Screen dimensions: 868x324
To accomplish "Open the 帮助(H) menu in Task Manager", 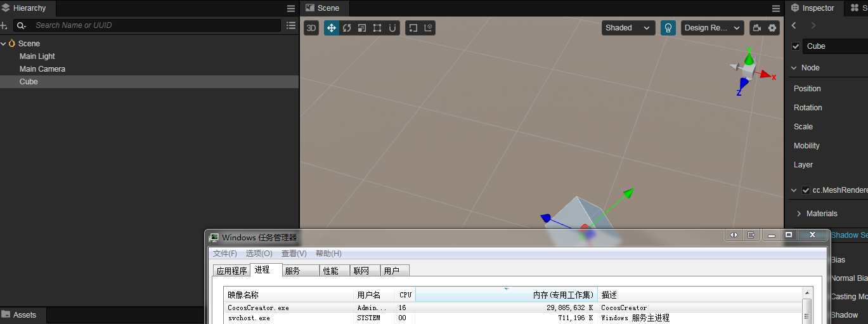I will (328, 254).
